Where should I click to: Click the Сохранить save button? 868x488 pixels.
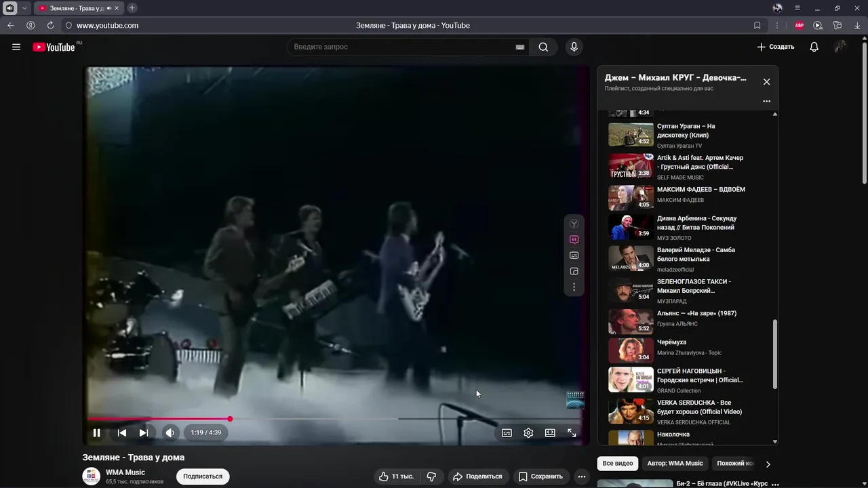[x=540, y=476]
